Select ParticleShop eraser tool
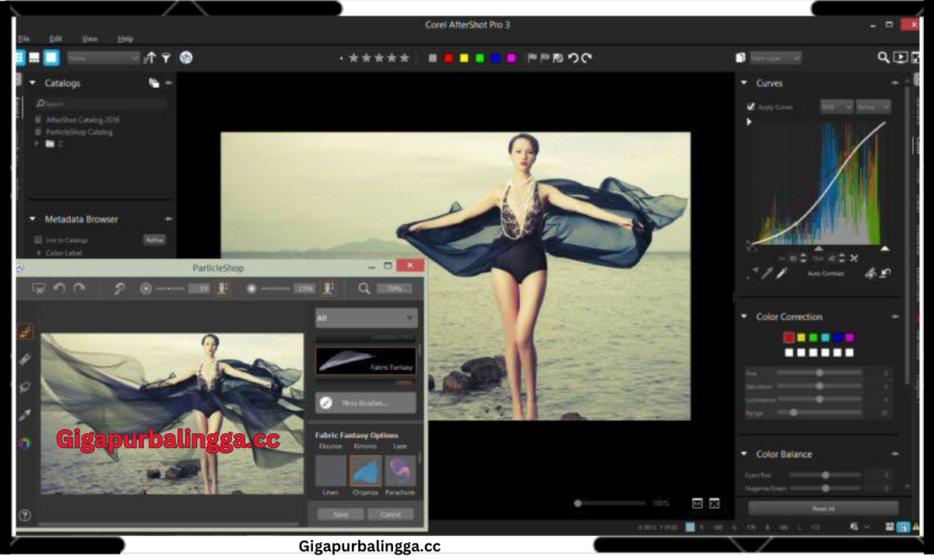 pos(25,359)
